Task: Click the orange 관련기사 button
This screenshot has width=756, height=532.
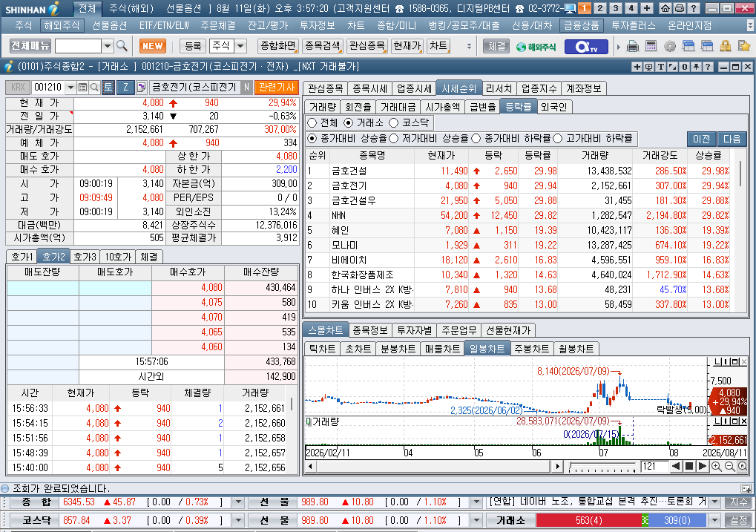Action: (276, 88)
